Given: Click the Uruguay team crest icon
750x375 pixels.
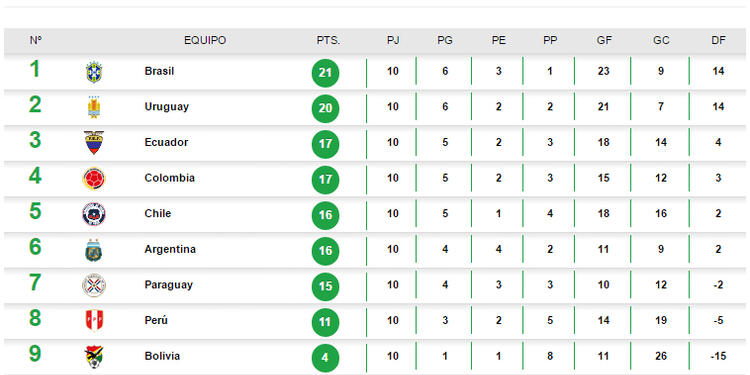Looking at the screenshot, I should coord(94,107).
